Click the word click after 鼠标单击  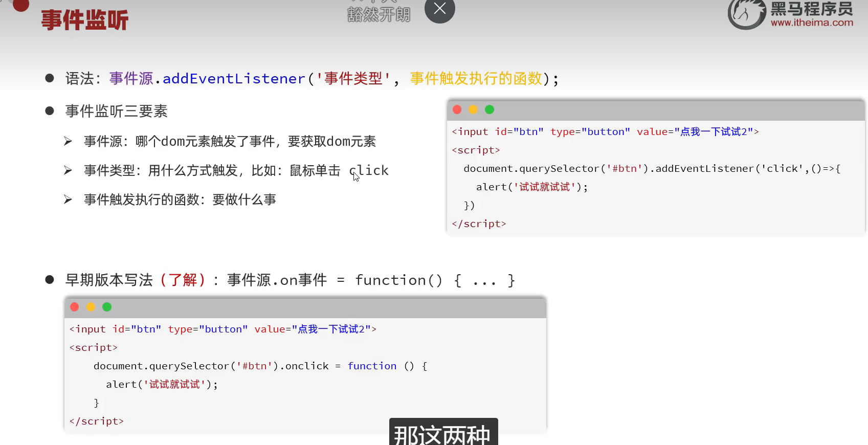coord(369,170)
